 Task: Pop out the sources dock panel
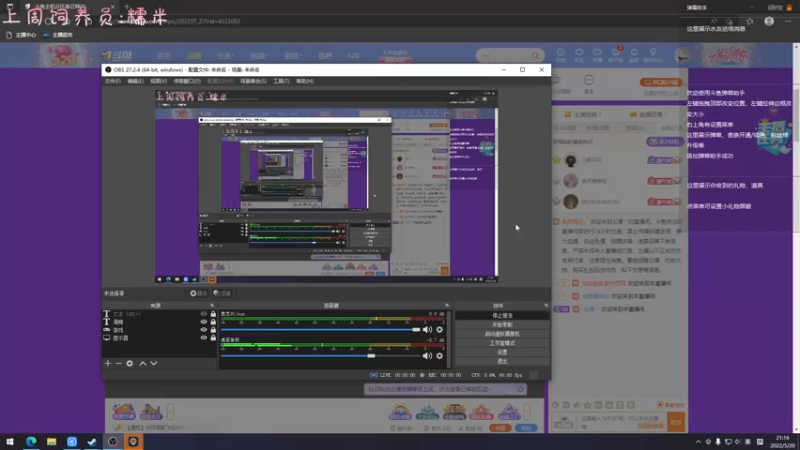tap(212, 306)
